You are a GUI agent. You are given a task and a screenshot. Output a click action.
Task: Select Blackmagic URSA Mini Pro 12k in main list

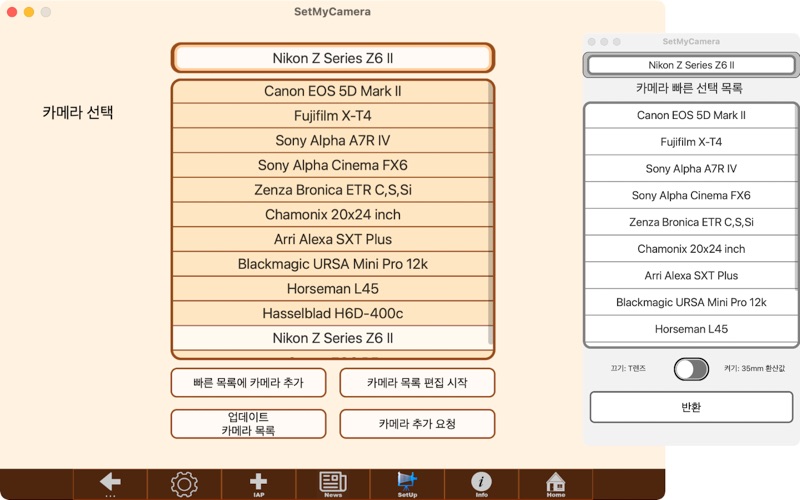tap(333, 264)
